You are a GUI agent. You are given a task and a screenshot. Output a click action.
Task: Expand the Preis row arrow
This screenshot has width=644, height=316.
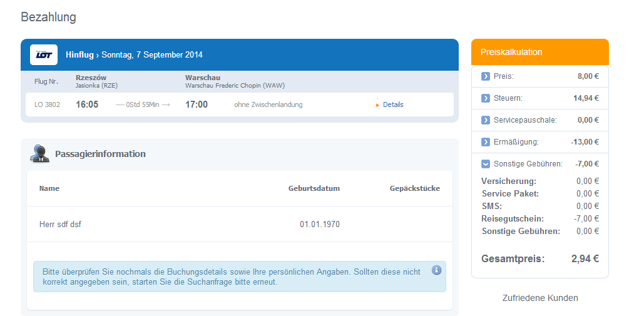pyautogui.click(x=486, y=76)
